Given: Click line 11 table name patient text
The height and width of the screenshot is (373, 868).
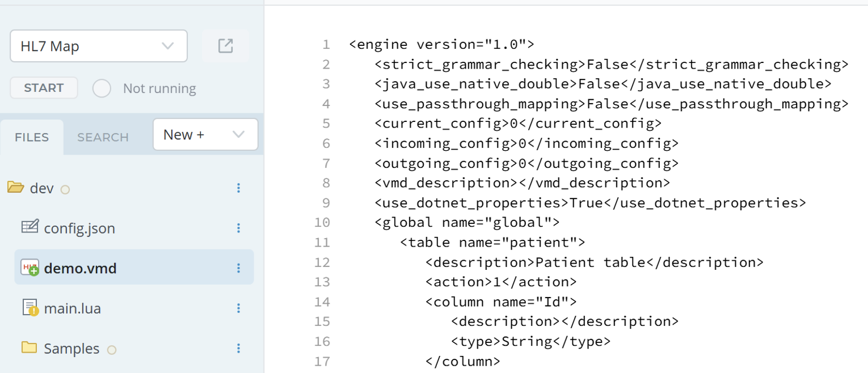Looking at the screenshot, I should pos(492,243).
